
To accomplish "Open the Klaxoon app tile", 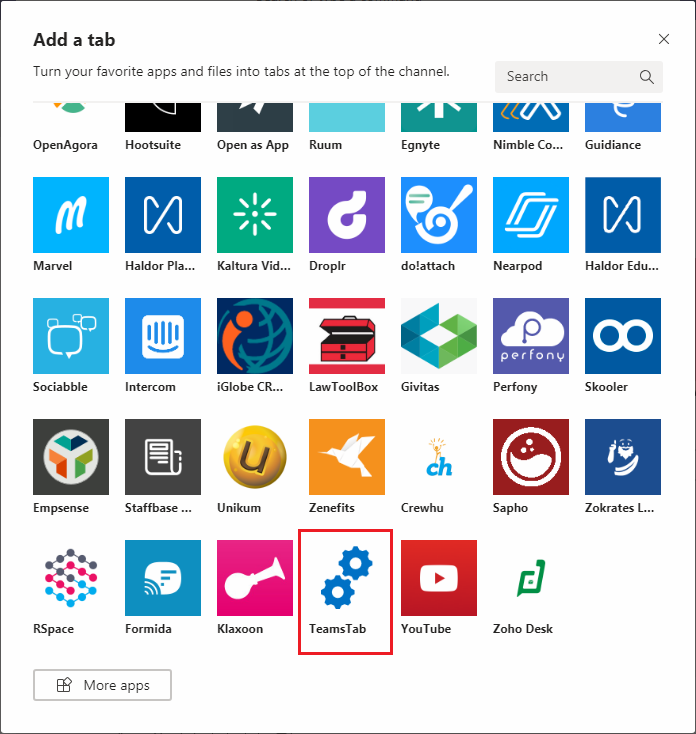I will [255, 578].
